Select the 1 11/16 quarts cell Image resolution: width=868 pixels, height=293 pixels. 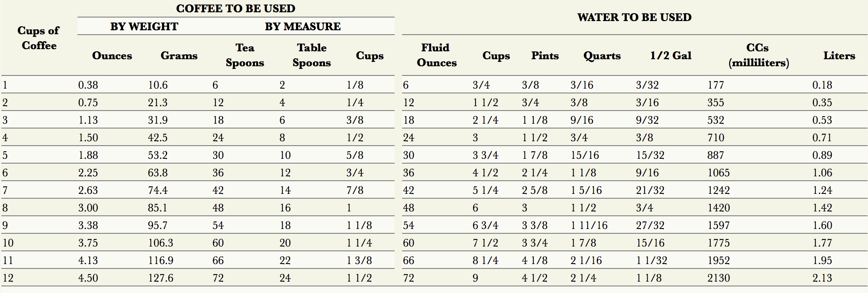589,225
